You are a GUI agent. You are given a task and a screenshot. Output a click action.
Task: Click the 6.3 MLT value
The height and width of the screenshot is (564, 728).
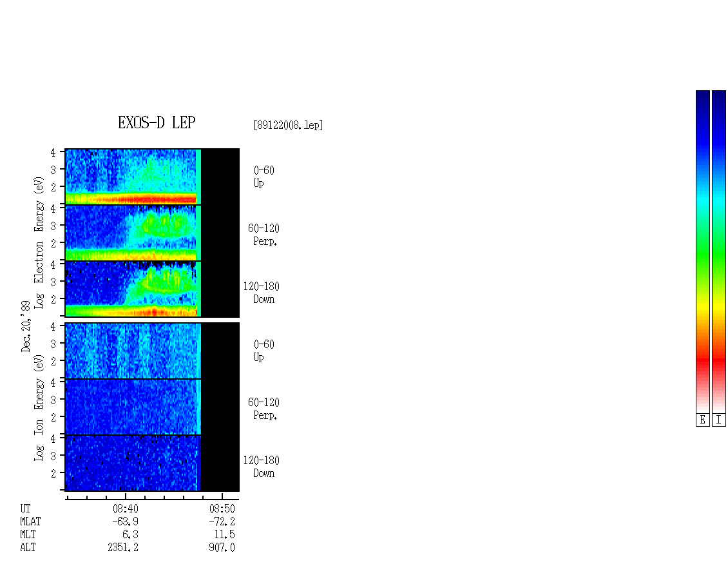tap(131, 535)
